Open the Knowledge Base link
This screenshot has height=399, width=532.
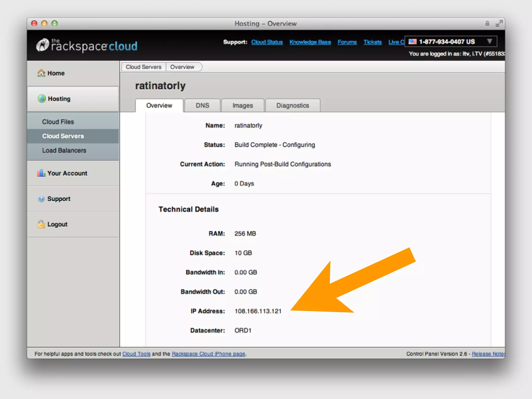click(310, 42)
